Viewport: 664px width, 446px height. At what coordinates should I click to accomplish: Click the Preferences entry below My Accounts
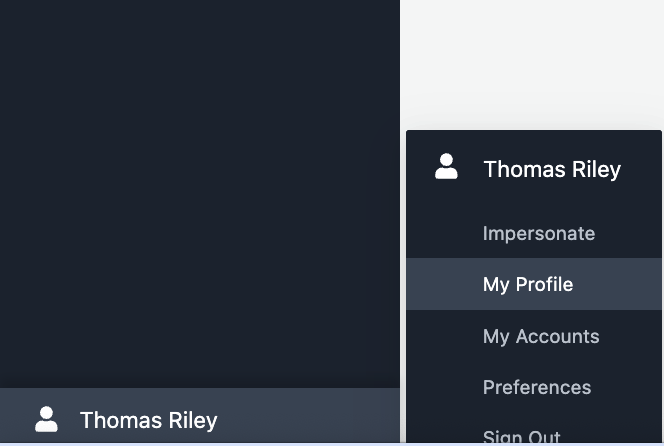click(x=536, y=388)
